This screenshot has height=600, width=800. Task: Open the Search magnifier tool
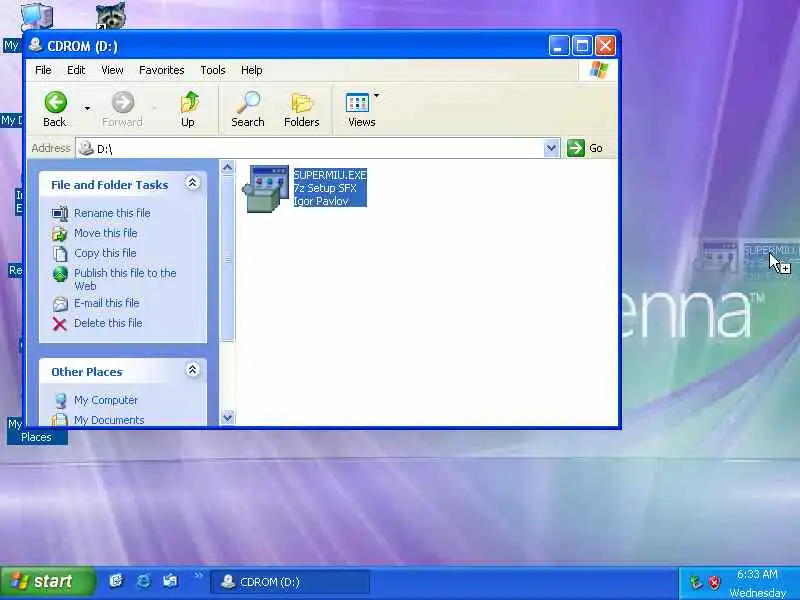click(x=248, y=103)
